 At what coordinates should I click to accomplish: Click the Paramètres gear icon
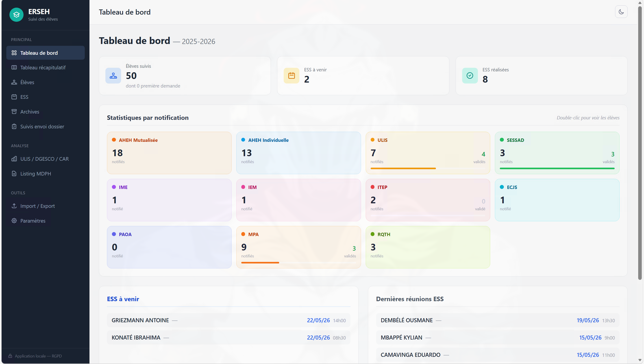click(14, 221)
